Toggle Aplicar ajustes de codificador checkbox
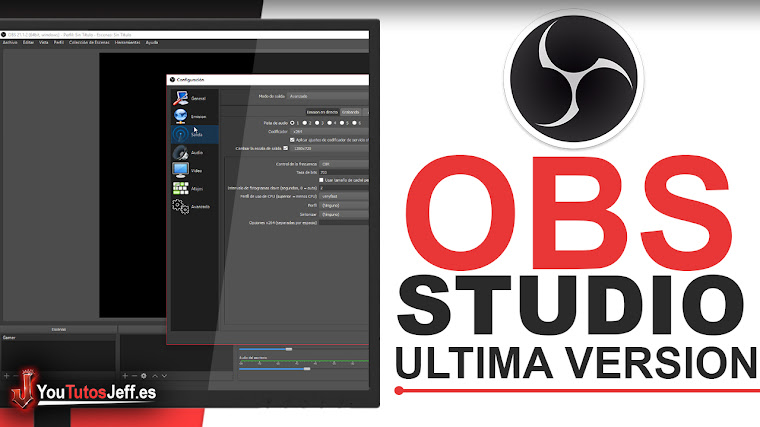This screenshot has width=760, height=427. [292, 140]
